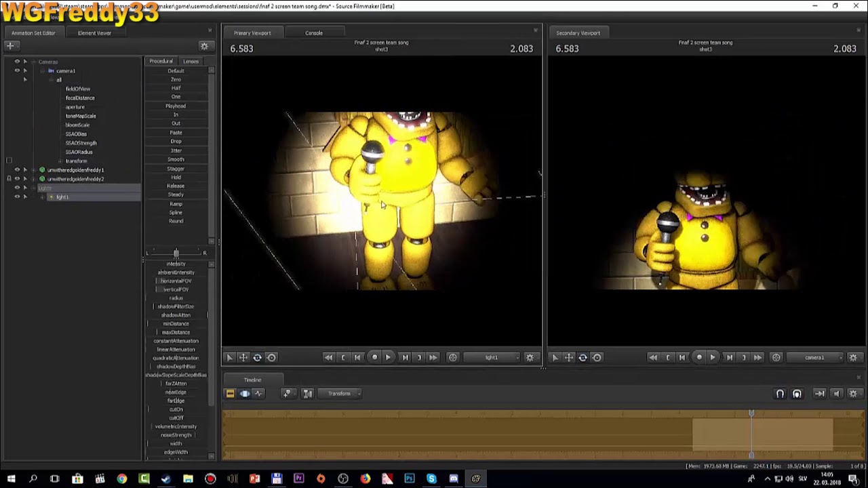This screenshot has height=488, width=868.
Task: Jump to last frame in primary viewport
Action: click(x=433, y=357)
